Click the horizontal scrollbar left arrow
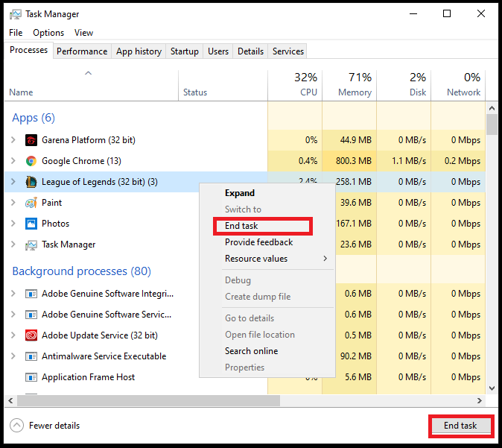This screenshot has height=448, width=502. [10, 400]
